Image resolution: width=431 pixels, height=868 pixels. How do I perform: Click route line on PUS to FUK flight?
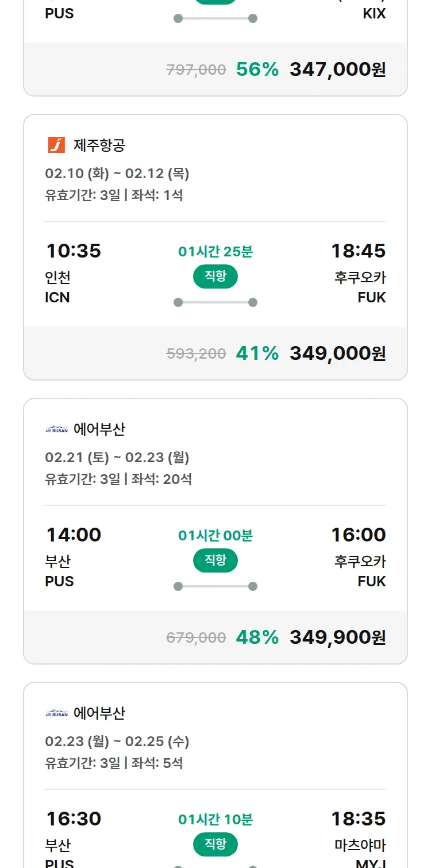tap(215, 586)
